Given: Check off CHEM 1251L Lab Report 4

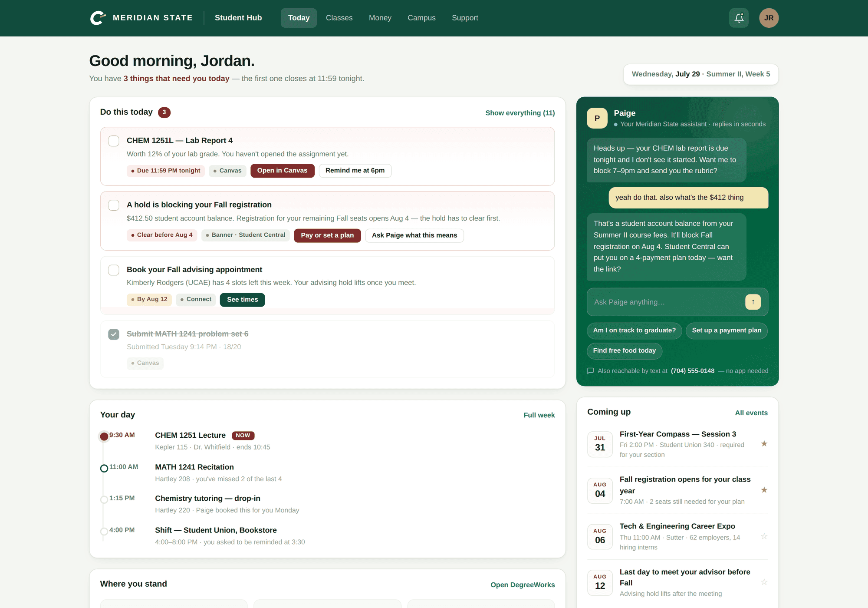Looking at the screenshot, I should pos(114,141).
